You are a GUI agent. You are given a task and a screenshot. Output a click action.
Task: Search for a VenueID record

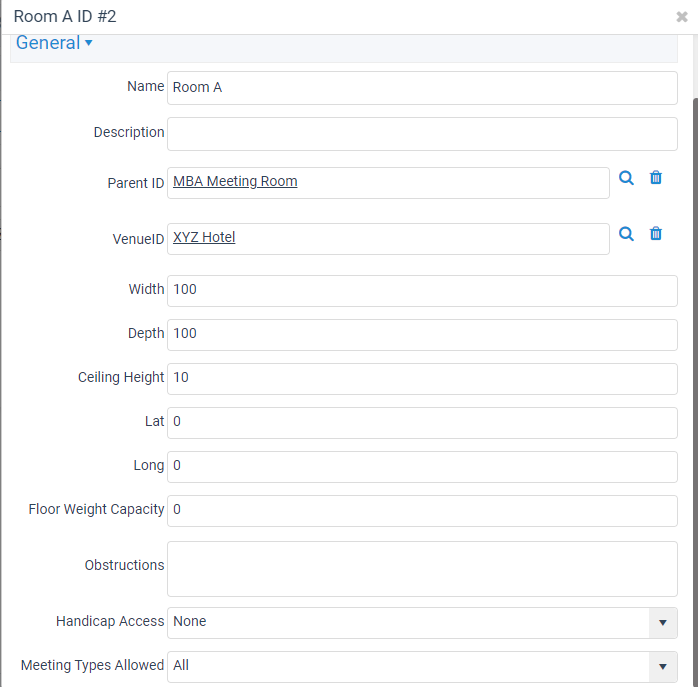(626, 234)
